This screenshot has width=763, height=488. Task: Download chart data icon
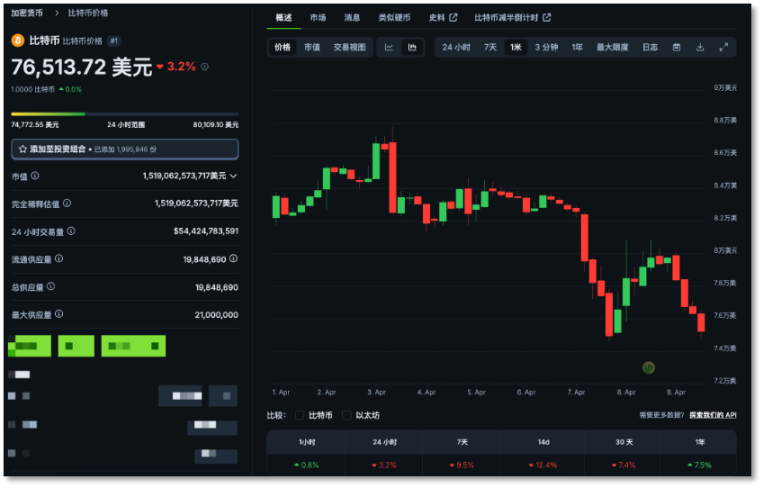click(700, 47)
